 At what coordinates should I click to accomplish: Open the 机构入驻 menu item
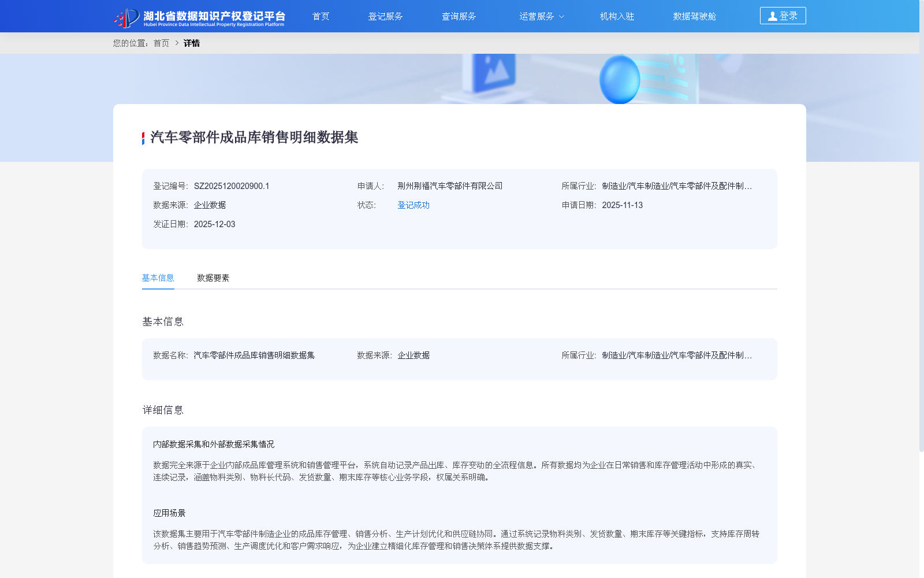(x=617, y=16)
